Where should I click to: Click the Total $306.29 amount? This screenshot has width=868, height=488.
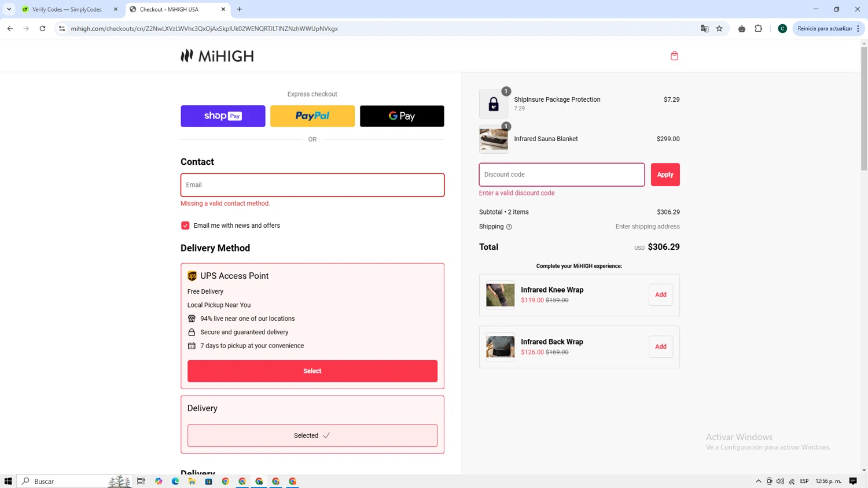664,247
